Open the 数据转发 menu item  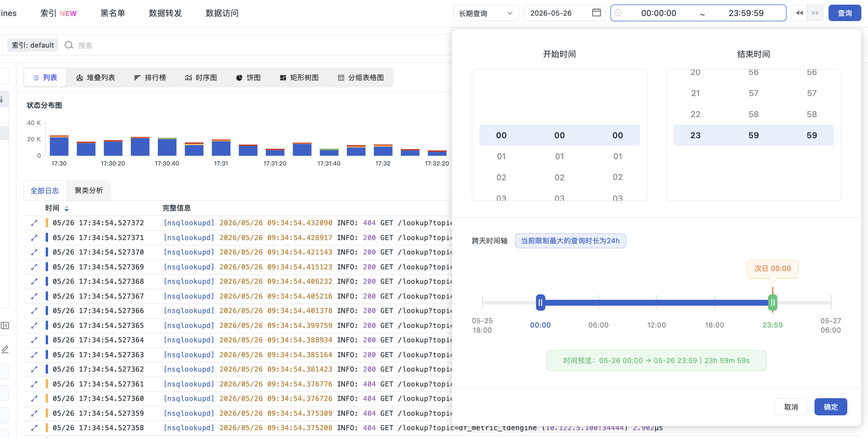coord(165,13)
